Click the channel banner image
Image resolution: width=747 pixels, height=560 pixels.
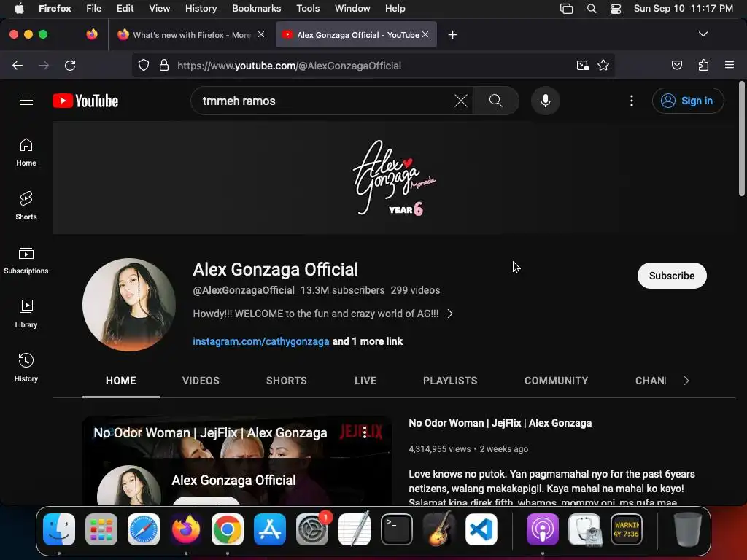[x=393, y=178]
